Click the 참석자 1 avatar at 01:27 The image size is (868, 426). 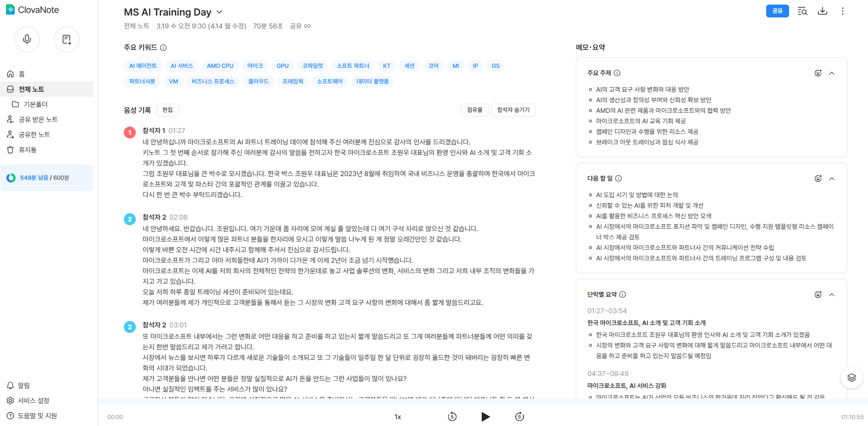[x=130, y=133]
